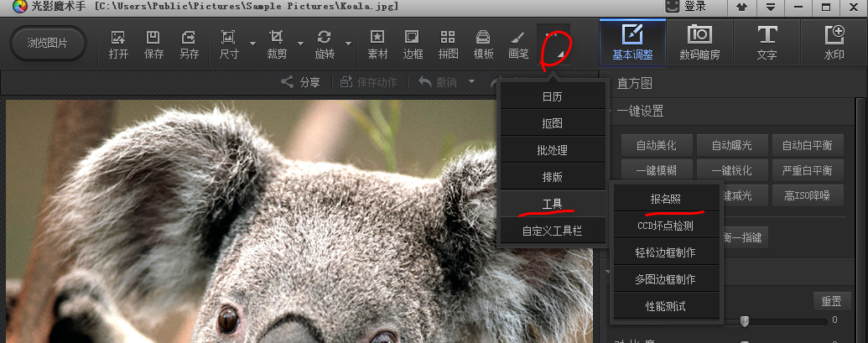Screen dimensions: 868x343
Task: Click the Reset (重置) button
Action: 831,302
